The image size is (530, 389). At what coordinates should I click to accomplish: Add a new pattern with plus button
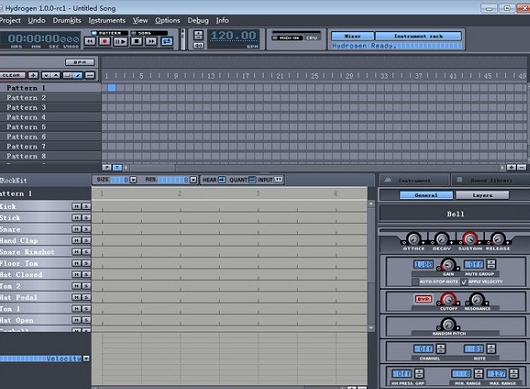33,75
